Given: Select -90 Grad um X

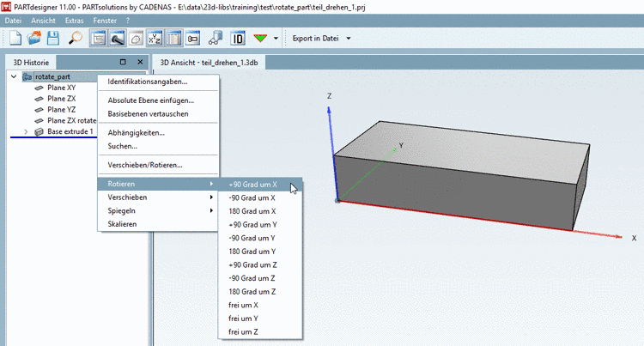Looking at the screenshot, I should [260, 197].
